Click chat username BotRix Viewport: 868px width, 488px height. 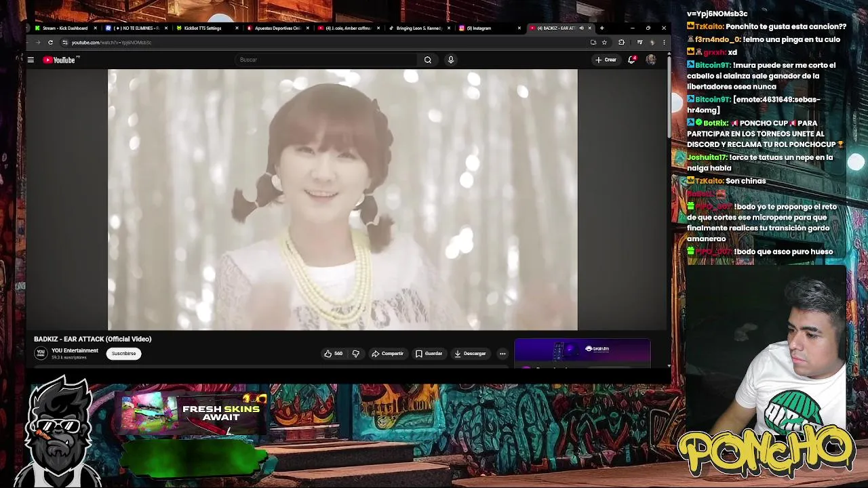coord(716,123)
